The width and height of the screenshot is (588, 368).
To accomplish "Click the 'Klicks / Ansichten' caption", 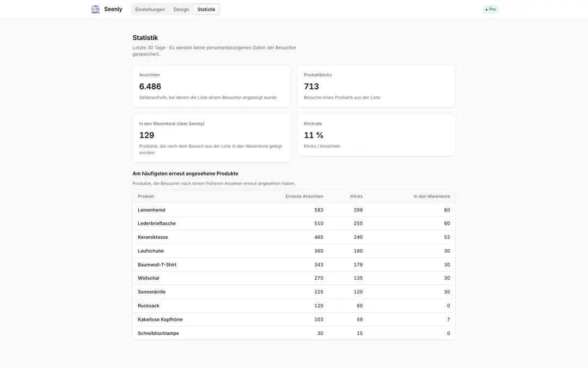I will (322, 147).
